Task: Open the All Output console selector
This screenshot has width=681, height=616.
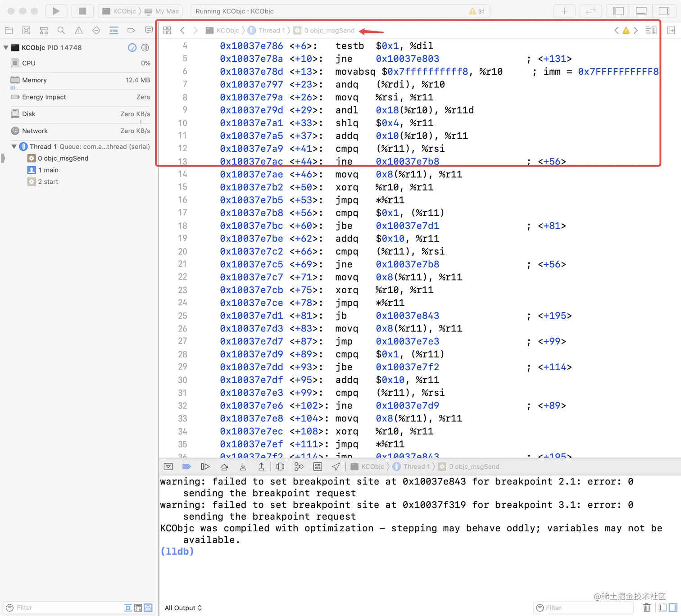Action: [183, 608]
